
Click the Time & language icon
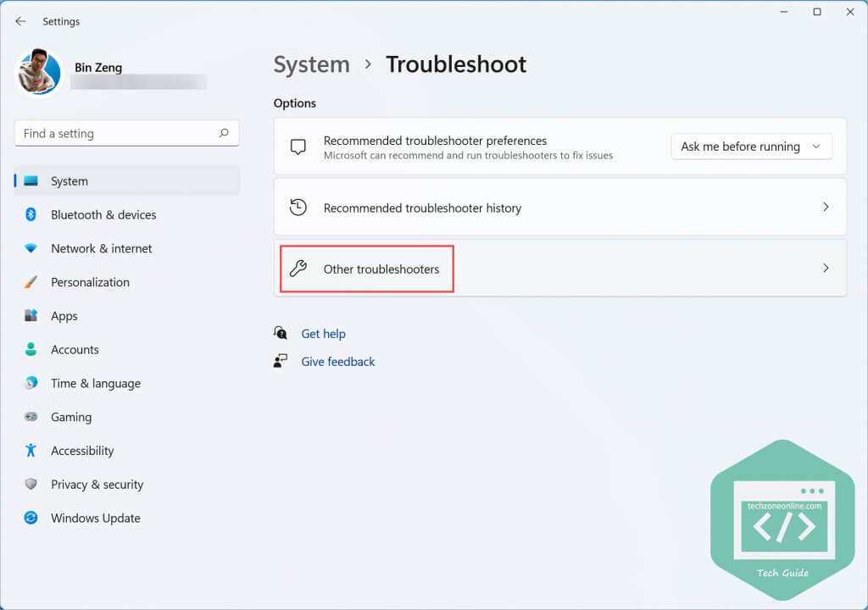(29, 383)
